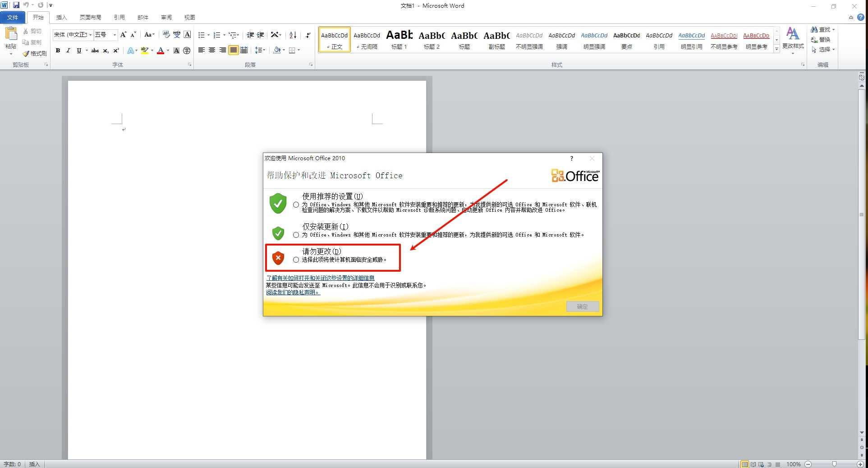Click the Increase Indent icon
868x468 pixels.
pos(260,35)
